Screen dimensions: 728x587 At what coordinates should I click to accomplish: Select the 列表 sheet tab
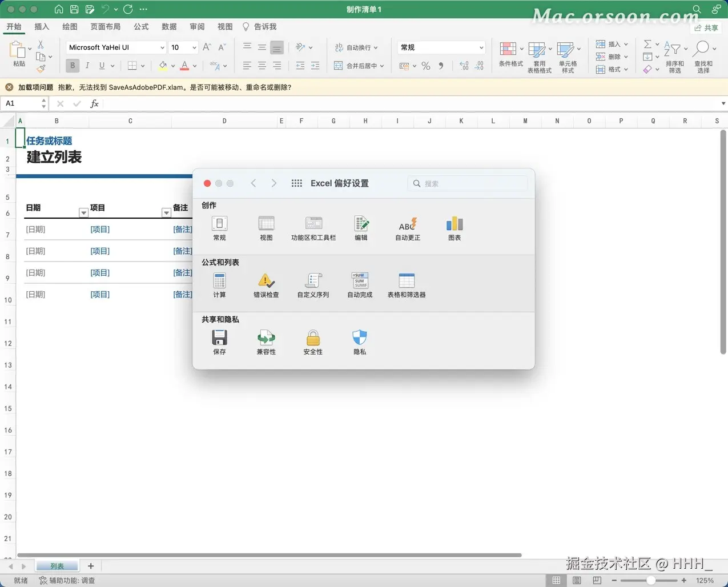click(x=57, y=566)
